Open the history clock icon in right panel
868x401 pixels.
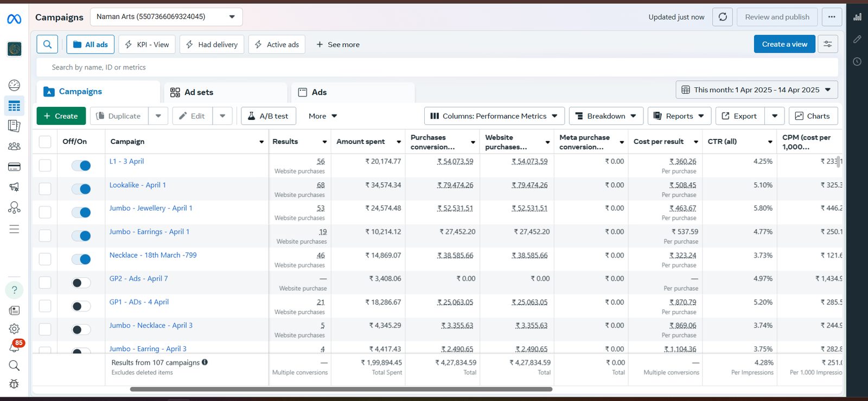[x=857, y=61]
